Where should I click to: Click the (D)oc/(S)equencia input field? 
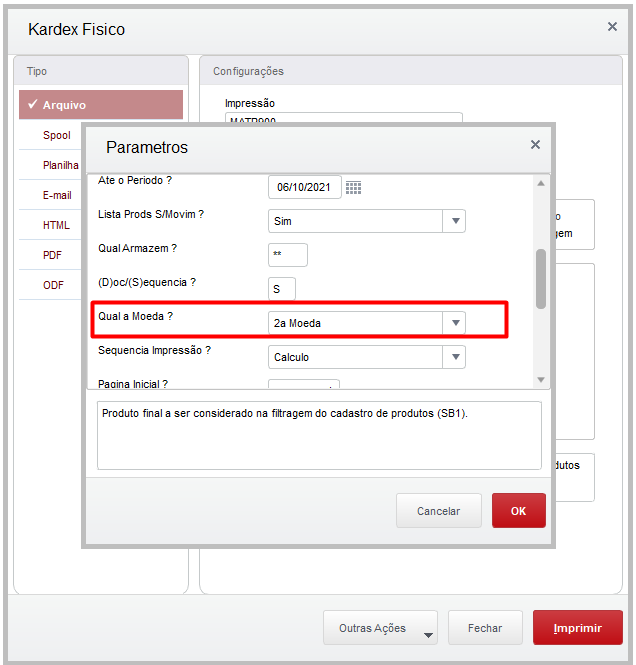pyautogui.click(x=282, y=289)
